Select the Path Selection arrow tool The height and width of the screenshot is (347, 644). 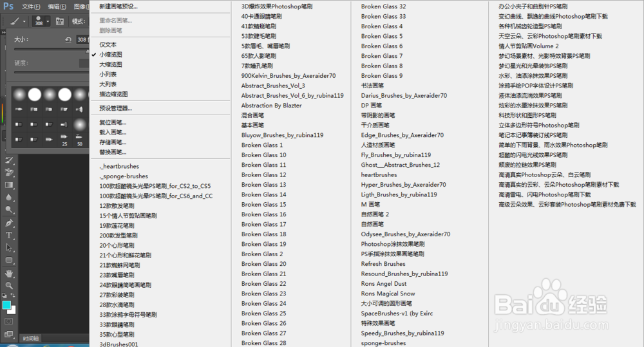[9, 248]
